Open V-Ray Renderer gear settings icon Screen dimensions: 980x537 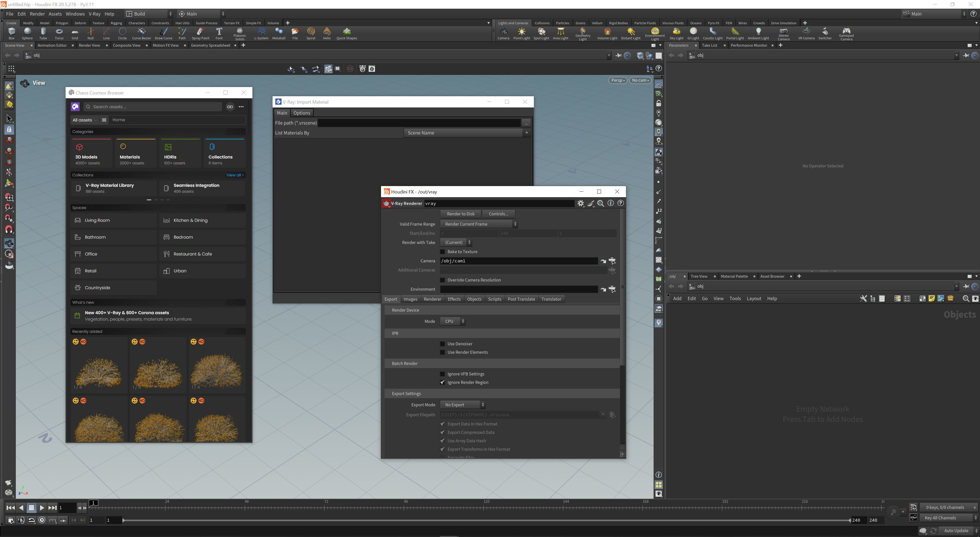[x=581, y=203]
